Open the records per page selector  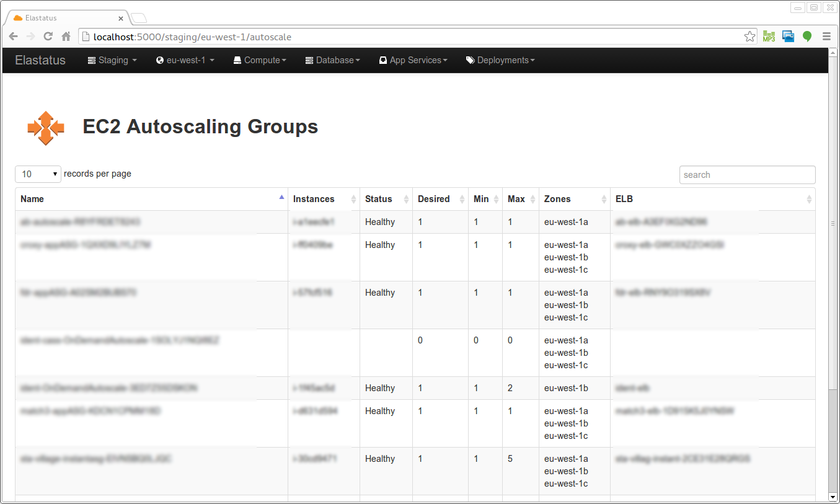click(38, 174)
